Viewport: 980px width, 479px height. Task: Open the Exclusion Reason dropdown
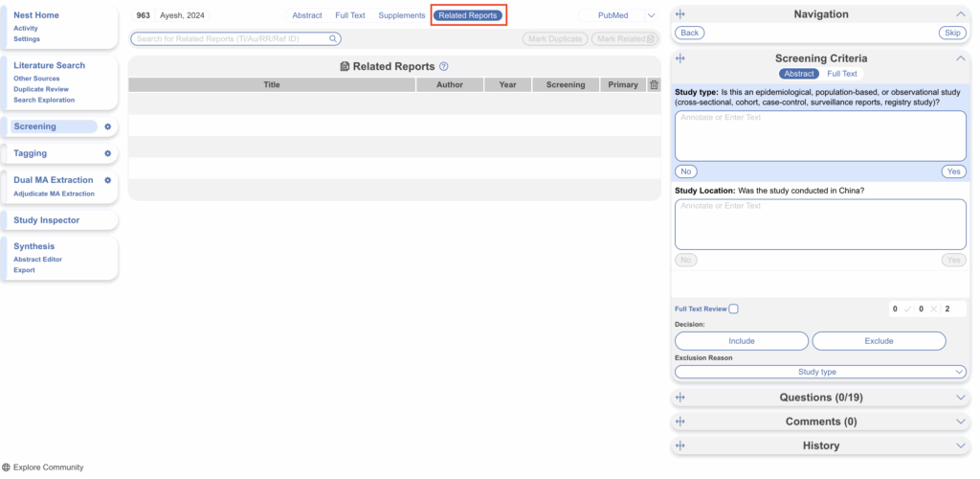tap(820, 372)
